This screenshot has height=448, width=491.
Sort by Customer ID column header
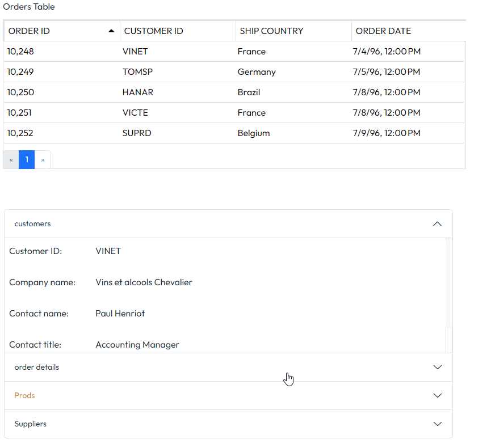pos(178,31)
